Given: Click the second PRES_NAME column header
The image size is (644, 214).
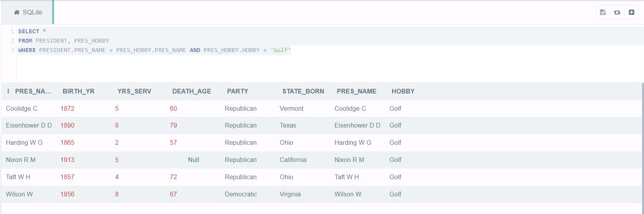Looking at the screenshot, I should (356, 91).
